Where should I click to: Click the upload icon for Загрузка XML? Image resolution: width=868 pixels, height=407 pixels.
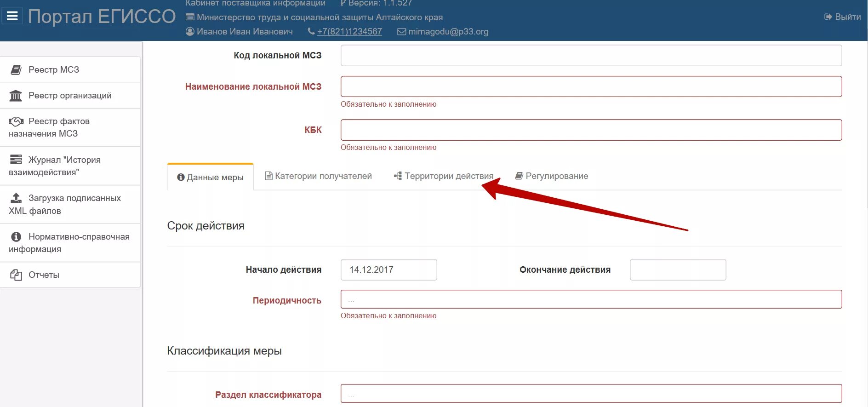[x=16, y=198]
